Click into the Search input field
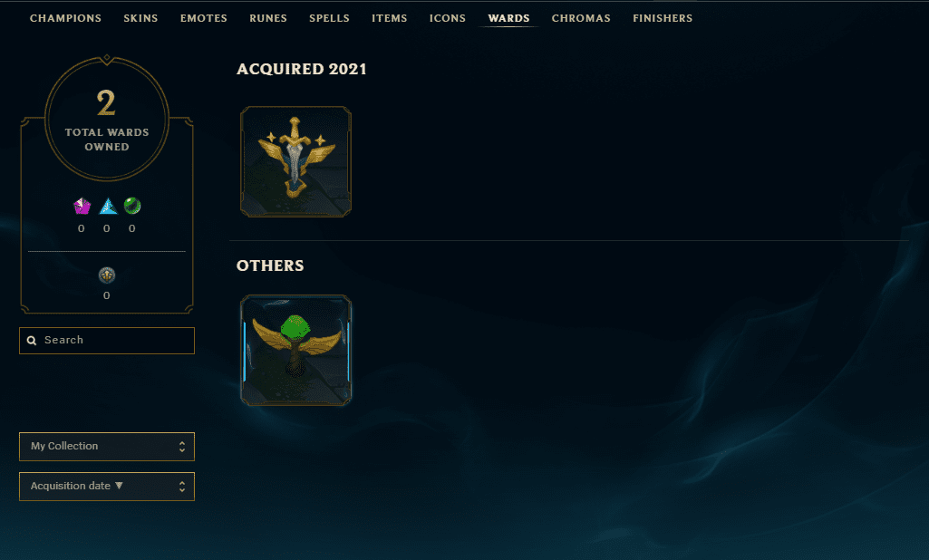 107,341
